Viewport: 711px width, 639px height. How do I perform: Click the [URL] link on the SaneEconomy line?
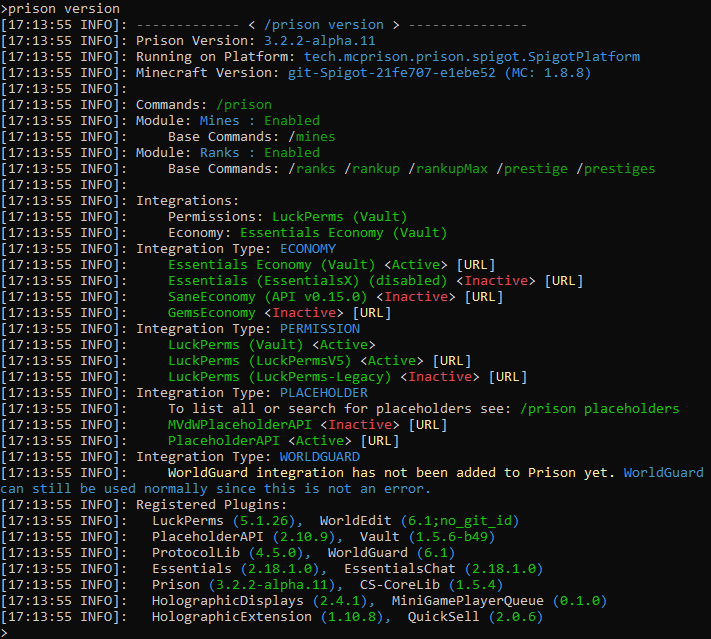(484, 297)
